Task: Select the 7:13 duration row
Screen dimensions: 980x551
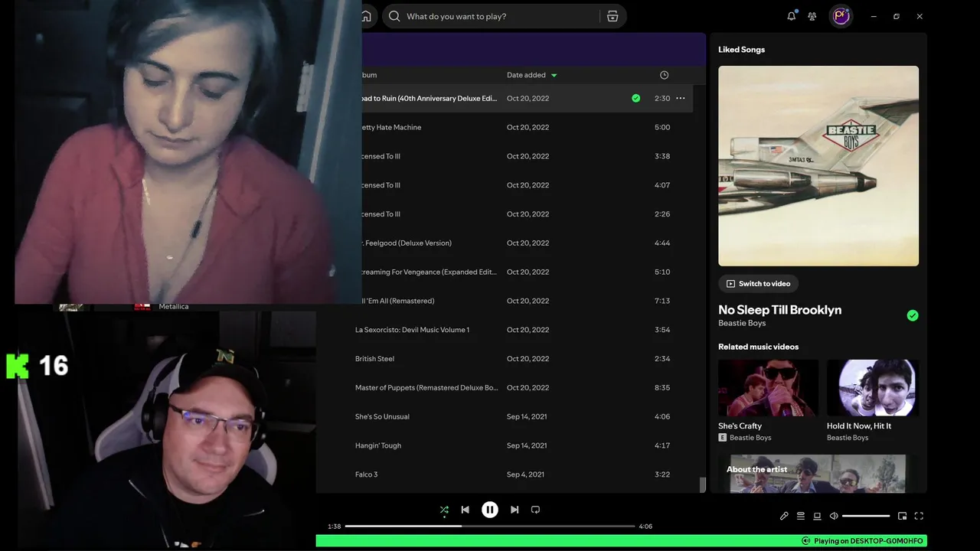Action: (x=662, y=302)
